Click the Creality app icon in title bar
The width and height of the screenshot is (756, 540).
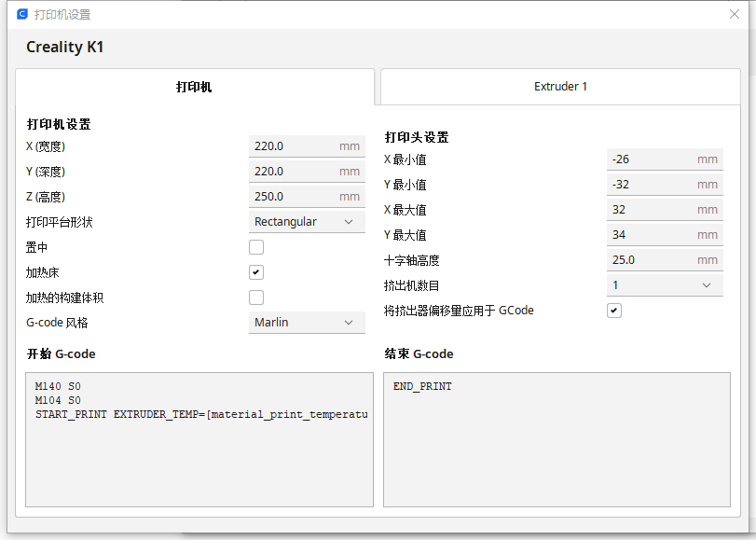[x=22, y=15]
